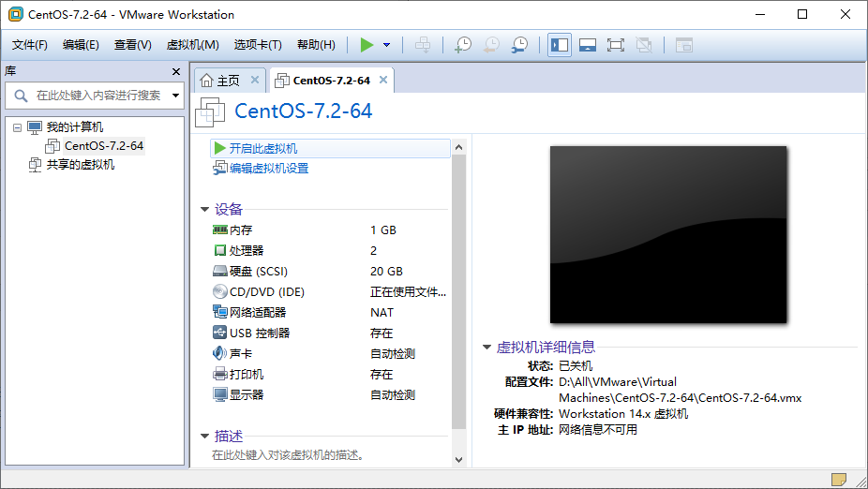Click the 1 GB memory value

[x=383, y=230]
